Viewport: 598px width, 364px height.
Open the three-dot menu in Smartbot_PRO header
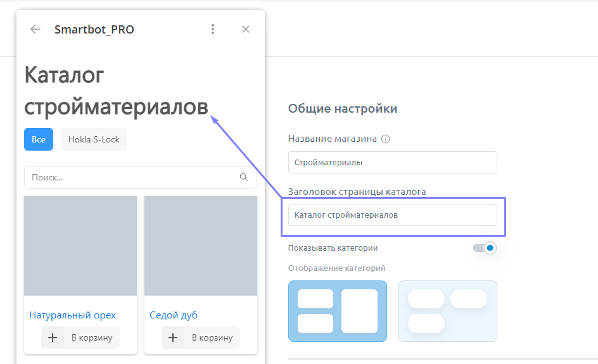pyautogui.click(x=213, y=29)
